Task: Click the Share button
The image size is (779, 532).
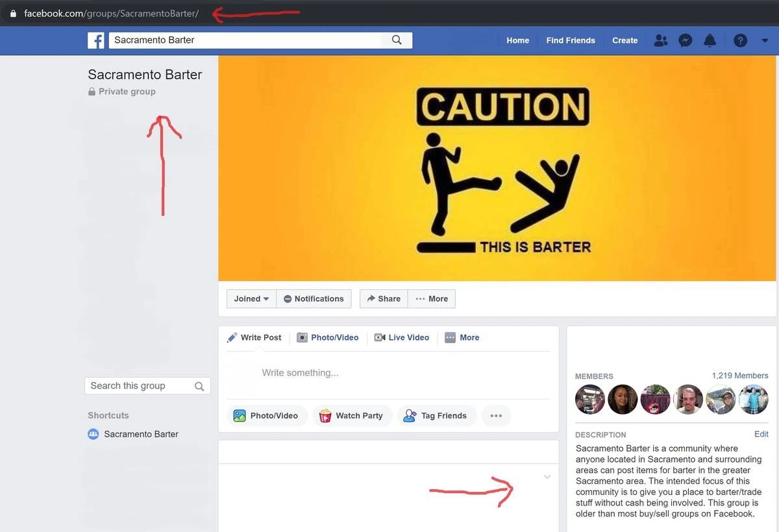Action: (x=384, y=298)
